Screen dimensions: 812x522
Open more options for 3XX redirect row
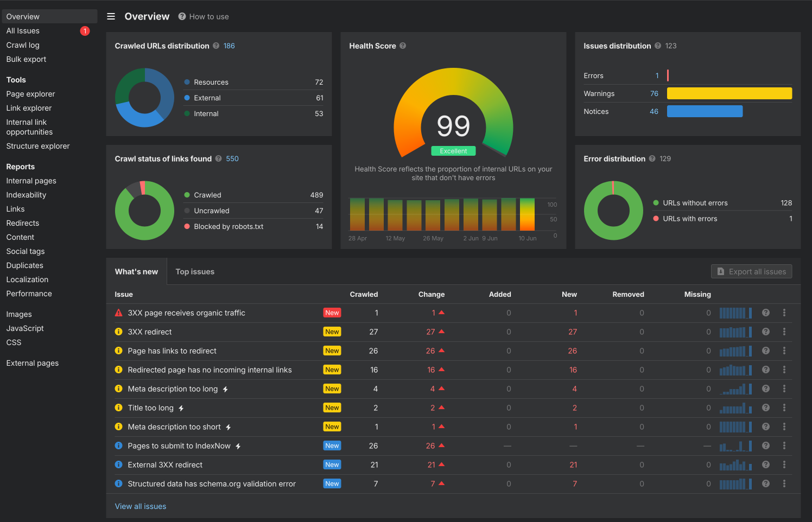pyautogui.click(x=784, y=332)
